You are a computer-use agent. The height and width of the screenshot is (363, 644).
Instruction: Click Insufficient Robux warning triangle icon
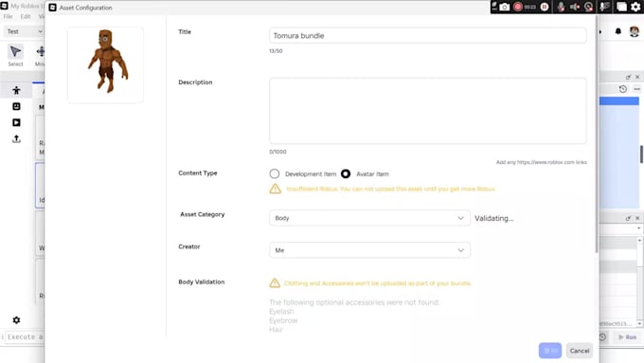[x=276, y=189]
